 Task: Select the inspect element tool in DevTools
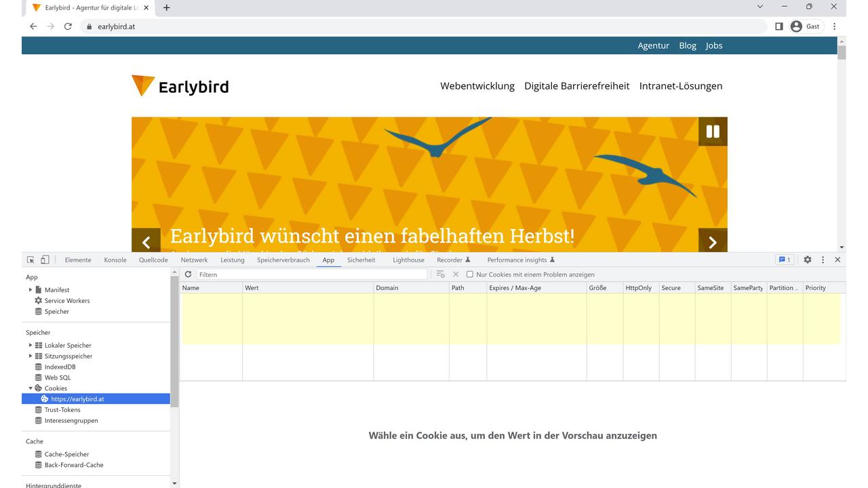(30, 259)
